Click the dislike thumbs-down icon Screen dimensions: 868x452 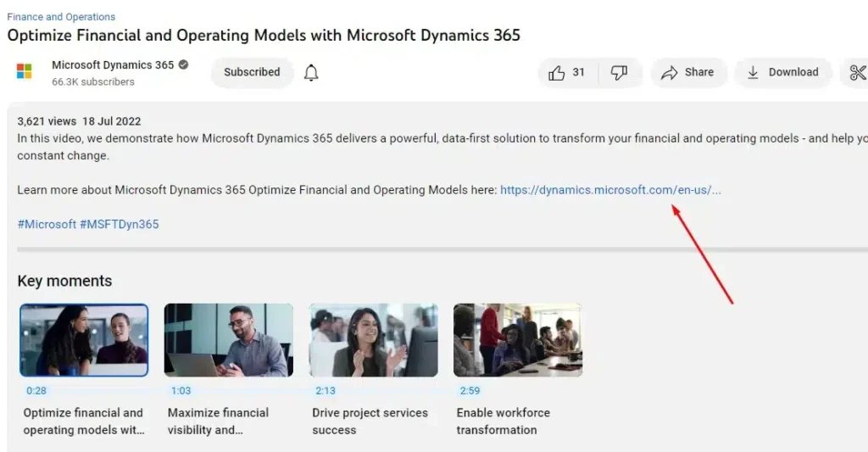pos(620,73)
